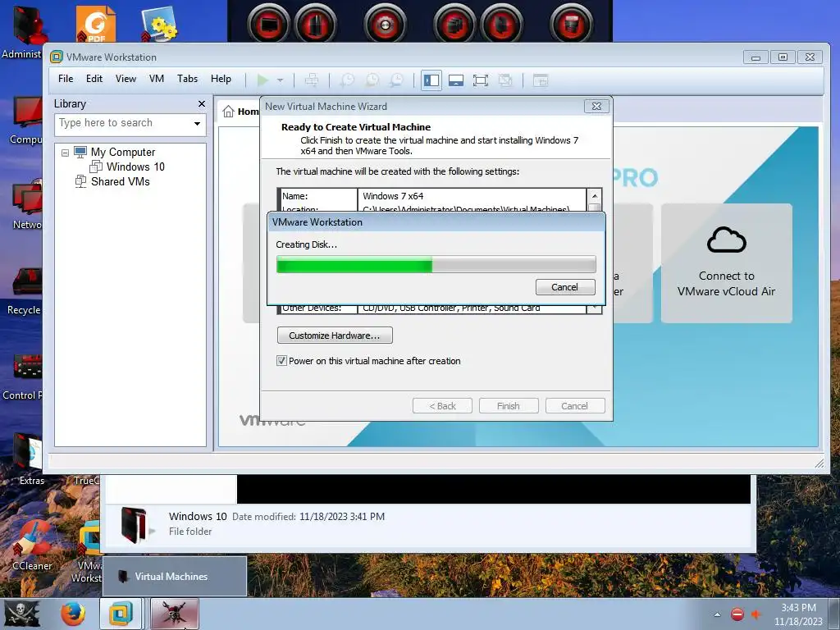Click the VMware Workstation title bar icon
The image size is (840, 630).
point(57,57)
